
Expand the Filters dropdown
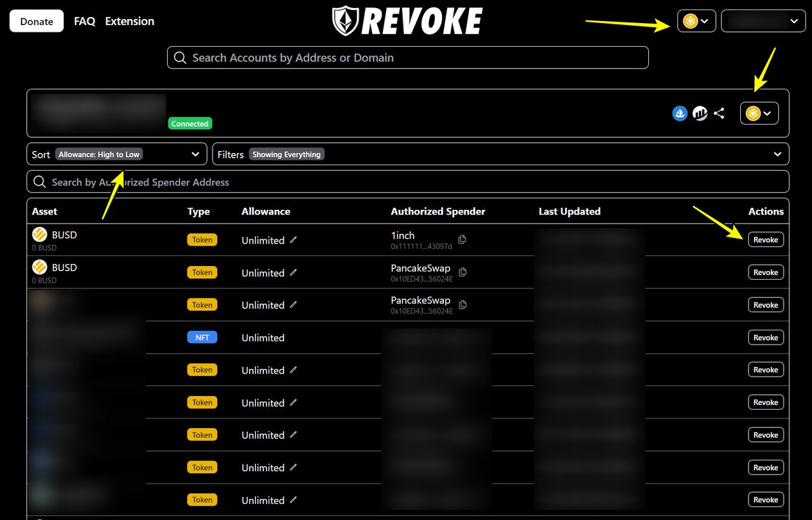pos(501,154)
